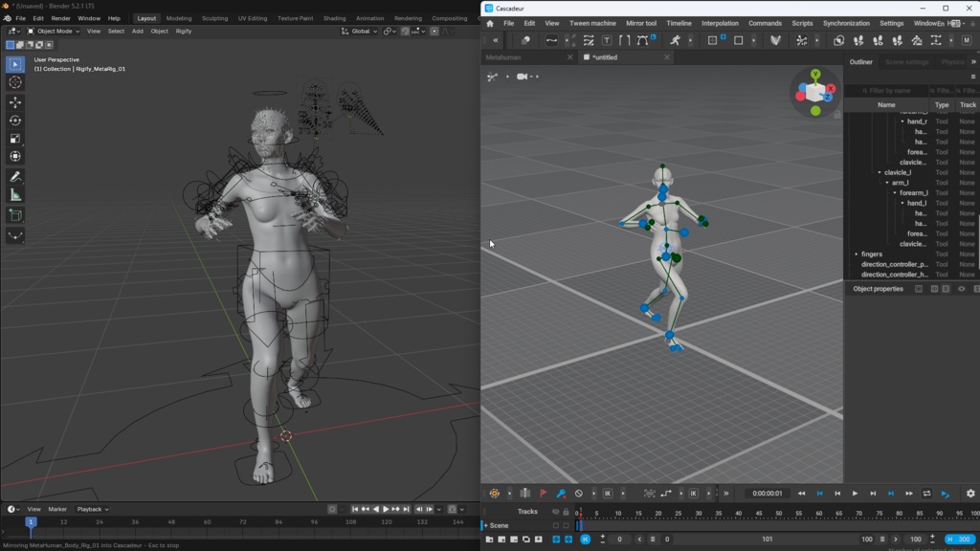The height and width of the screenshot is (551, 980).
Task: Collapse forearm_l in Cascadeur outliner
Action: (895, 193)
